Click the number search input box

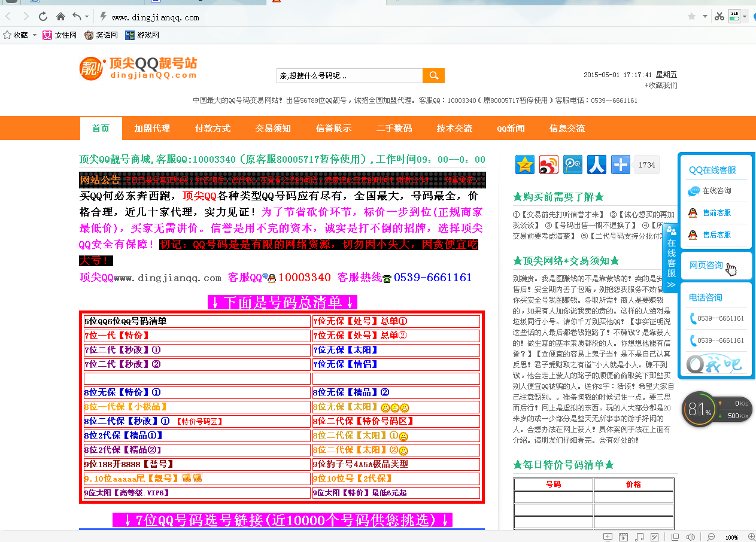pos(350,75)
